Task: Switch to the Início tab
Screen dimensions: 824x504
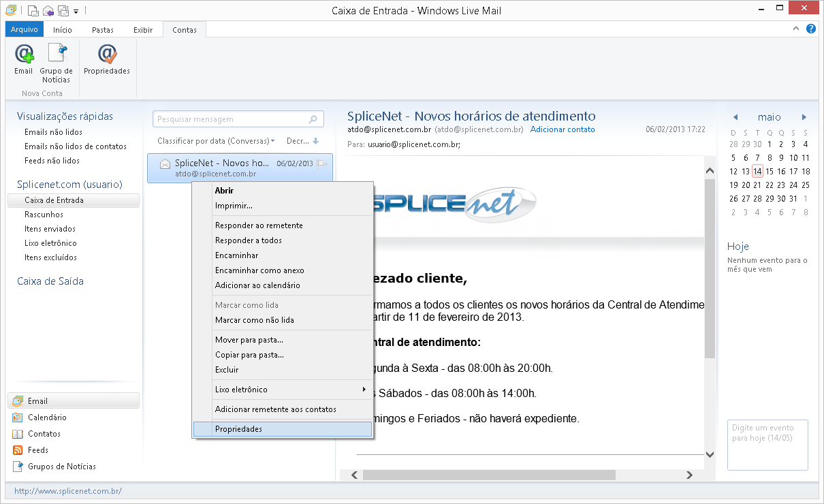Action: click(x=63, y=30)
